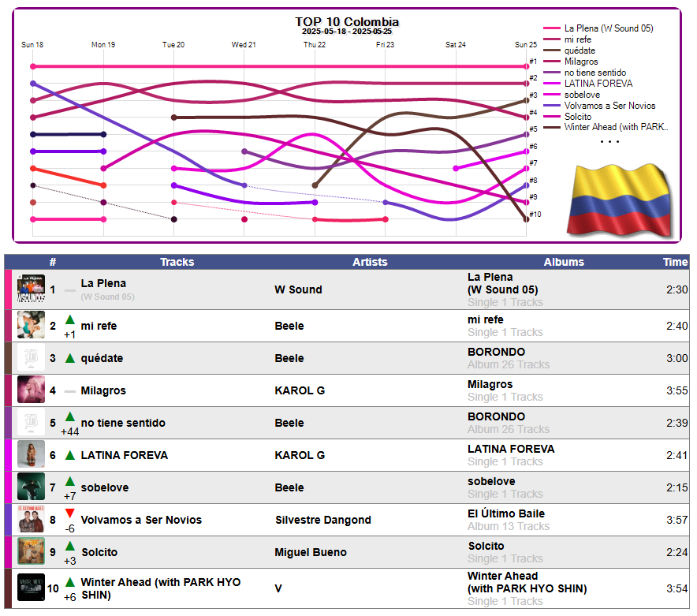Click Fri 23 date label on chart

385,44
